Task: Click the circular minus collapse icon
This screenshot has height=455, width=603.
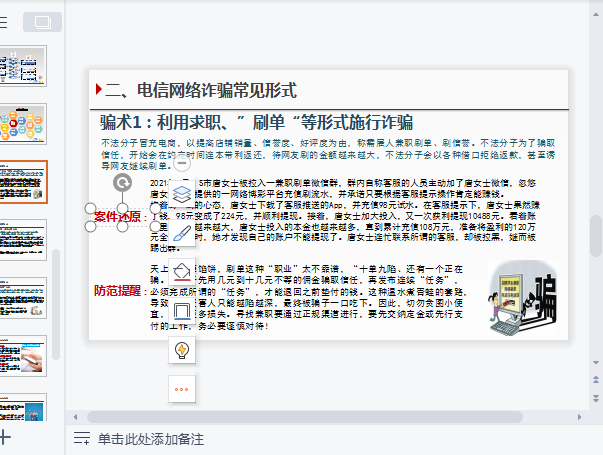Action: 181,166
